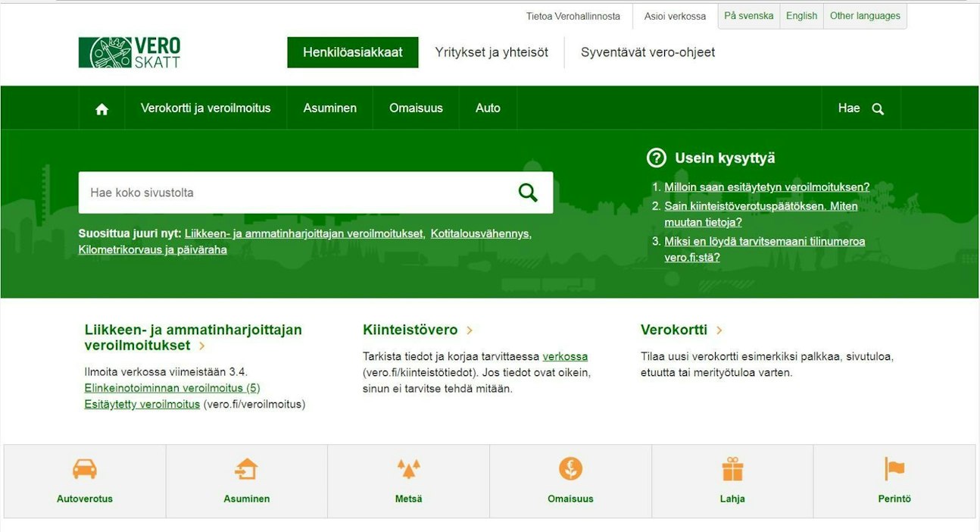Submit search with the green magnifier button
This screenshot has height=532, width=980.
[x=528, y=192]
